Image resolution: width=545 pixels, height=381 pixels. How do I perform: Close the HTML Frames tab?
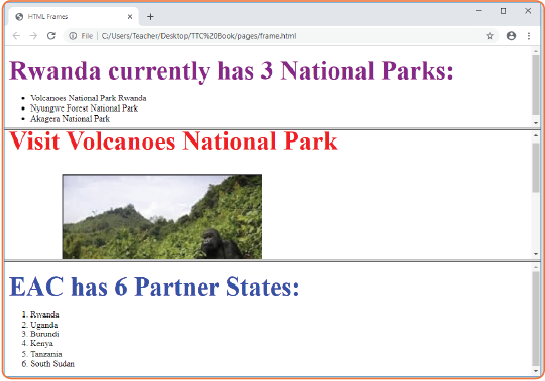click(130, 16)
